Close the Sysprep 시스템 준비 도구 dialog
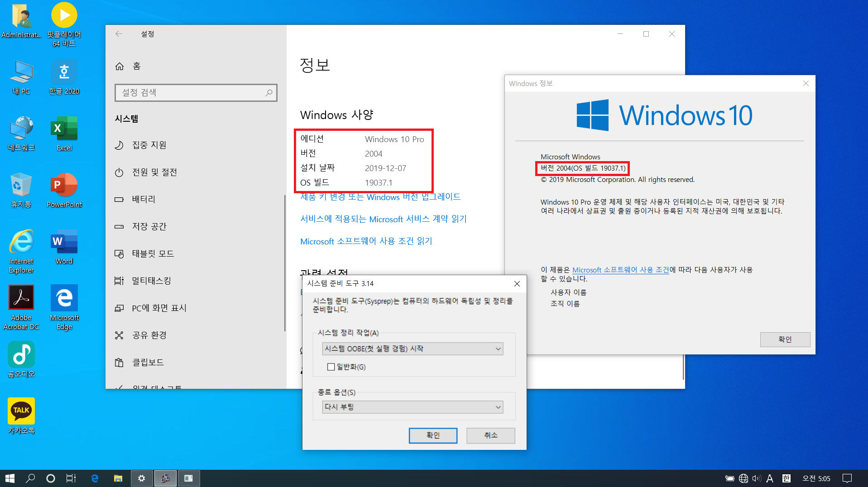Screen dimensions: 868x487 (517, 284)
